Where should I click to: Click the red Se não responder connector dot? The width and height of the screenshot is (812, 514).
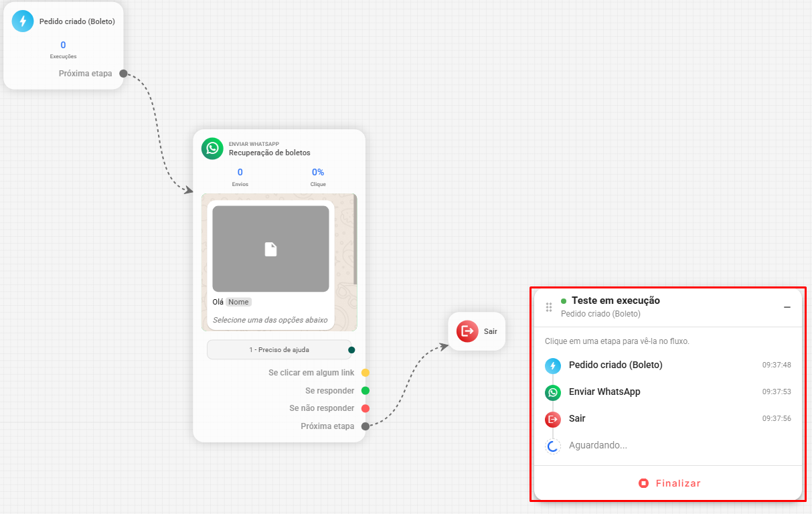click(x=366, y=408)
